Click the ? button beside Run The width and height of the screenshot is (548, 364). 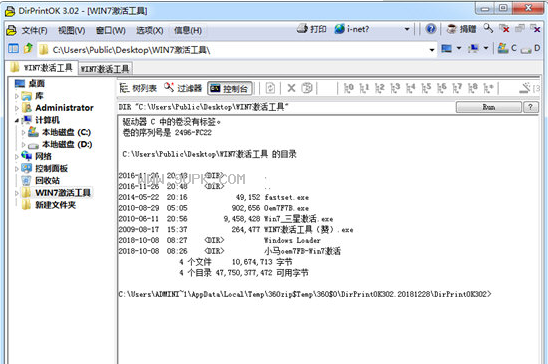point(531,107)
